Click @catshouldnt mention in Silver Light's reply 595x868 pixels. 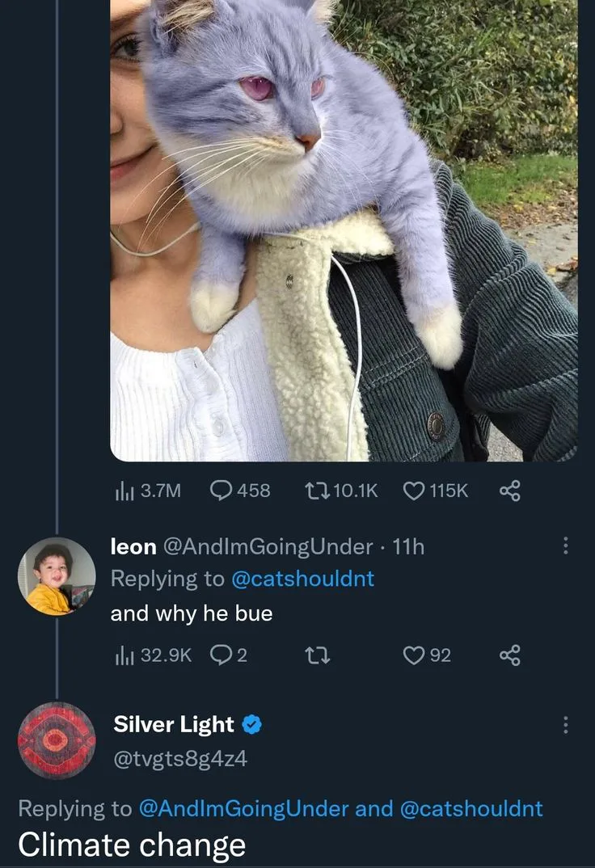471,808
